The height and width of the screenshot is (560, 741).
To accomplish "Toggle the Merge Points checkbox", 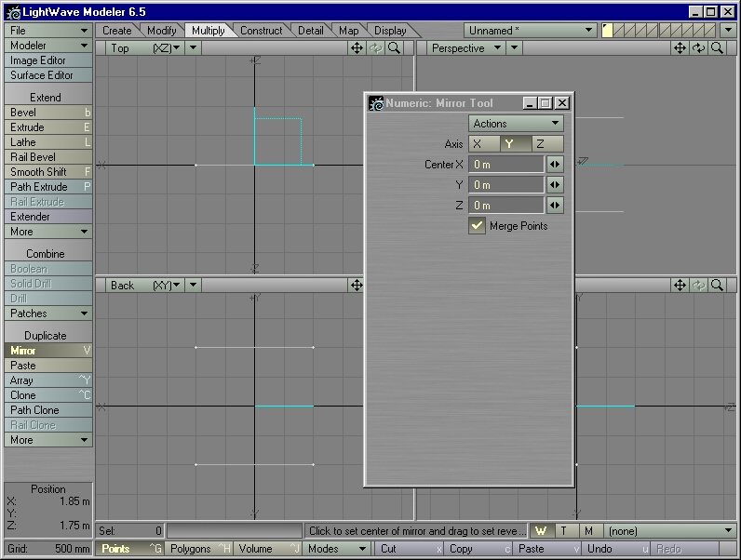I will click(x=477, y=226).
